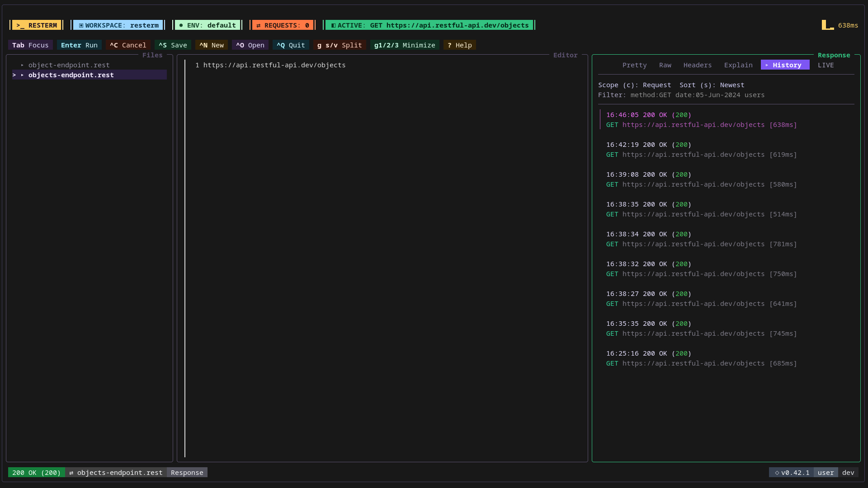Click the Editor panel title

566,55
